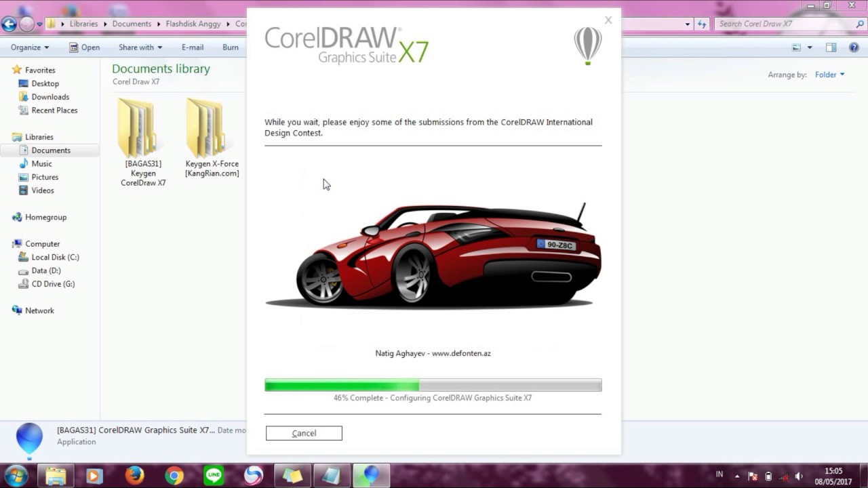Go forward in Explorer
This screenshot has height=488, width=868.
(26, 24)
